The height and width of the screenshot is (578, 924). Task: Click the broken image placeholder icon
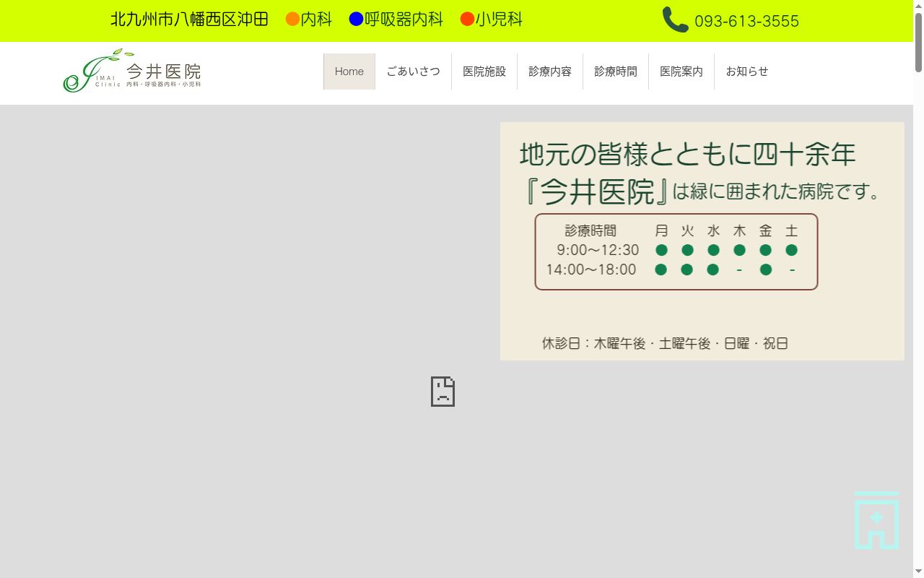click(443, 392)
